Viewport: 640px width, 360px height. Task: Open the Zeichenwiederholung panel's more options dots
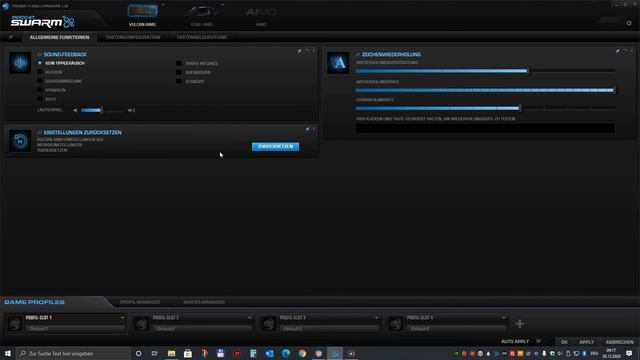[x=632, y=51]
